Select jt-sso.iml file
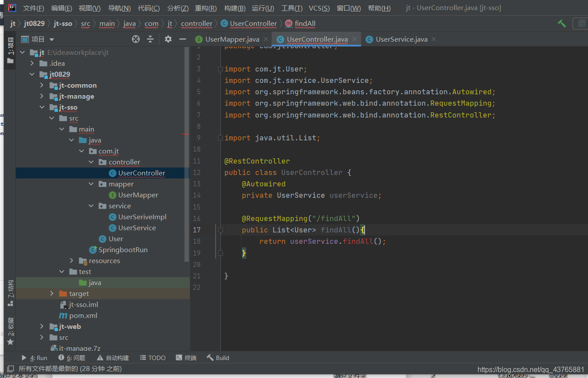588x378 pixels. click(83, 305)
